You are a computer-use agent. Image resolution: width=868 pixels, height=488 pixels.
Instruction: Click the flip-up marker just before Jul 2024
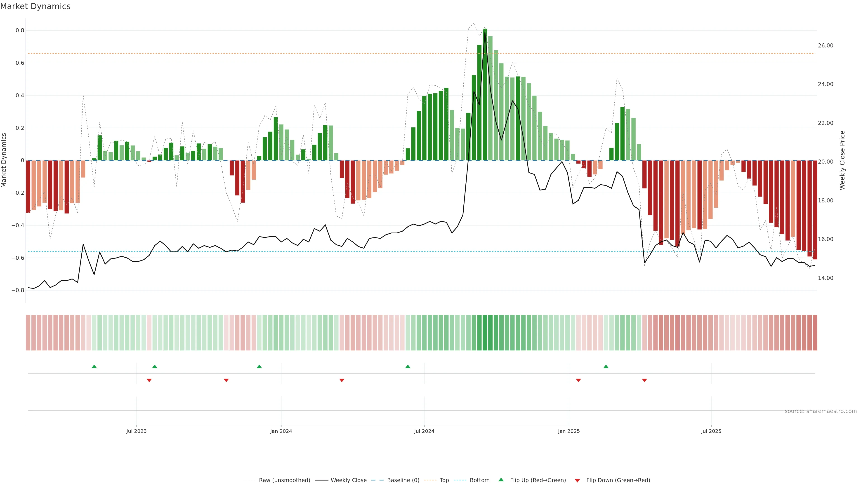(408, 366)
